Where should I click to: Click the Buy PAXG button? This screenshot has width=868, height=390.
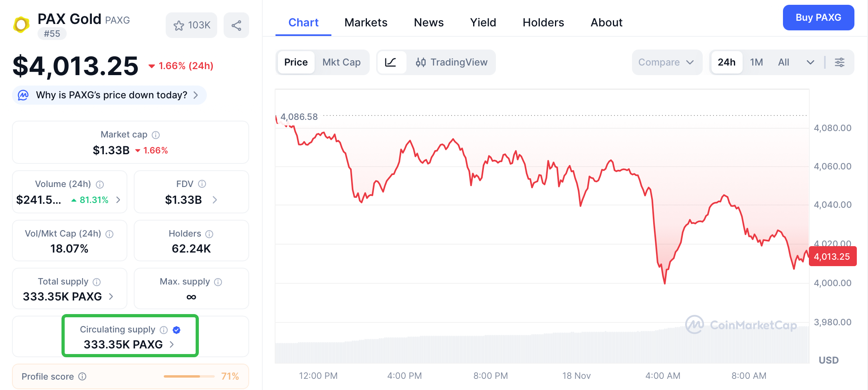tap(818, 18)
